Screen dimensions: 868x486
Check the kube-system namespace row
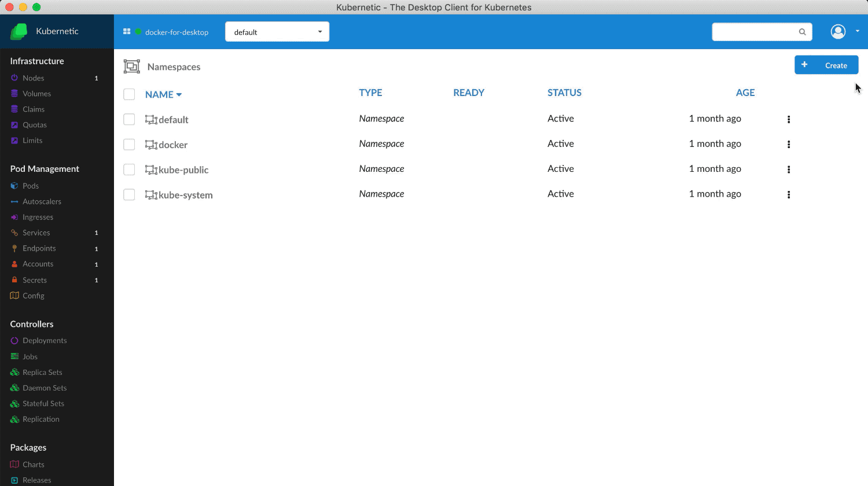point(129,194)
